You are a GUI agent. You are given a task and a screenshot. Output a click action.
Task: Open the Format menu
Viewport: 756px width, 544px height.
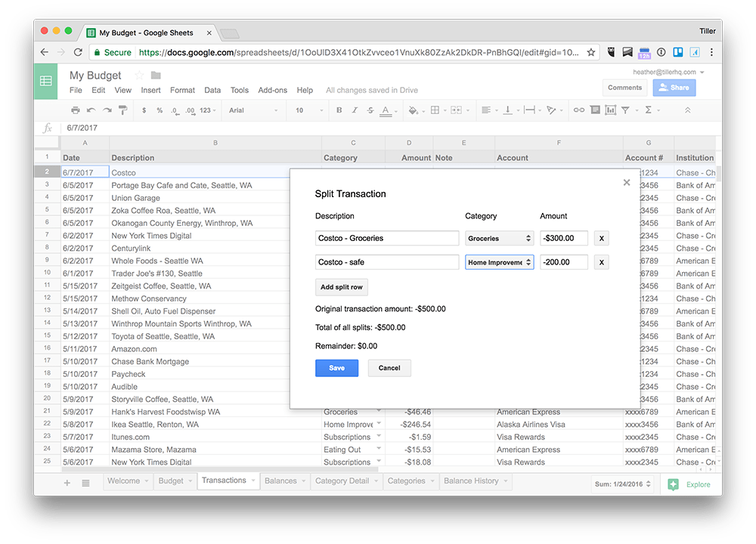point(182,90)
